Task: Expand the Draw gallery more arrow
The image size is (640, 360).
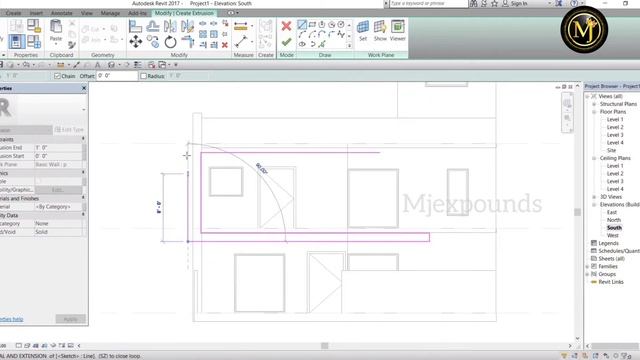Action: (349, 46)
